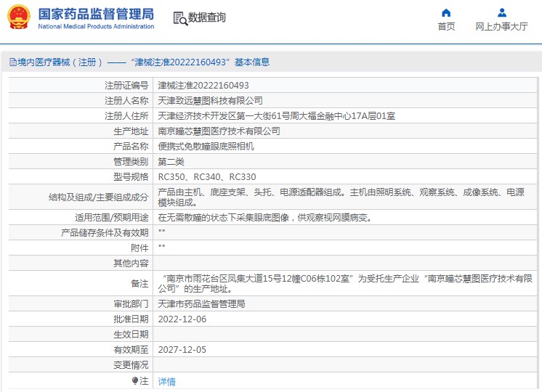The width and height of the screenshot is (542, 392).
Task: Select model values RC350、RC340、RC330
Action: tap(207, 177)
